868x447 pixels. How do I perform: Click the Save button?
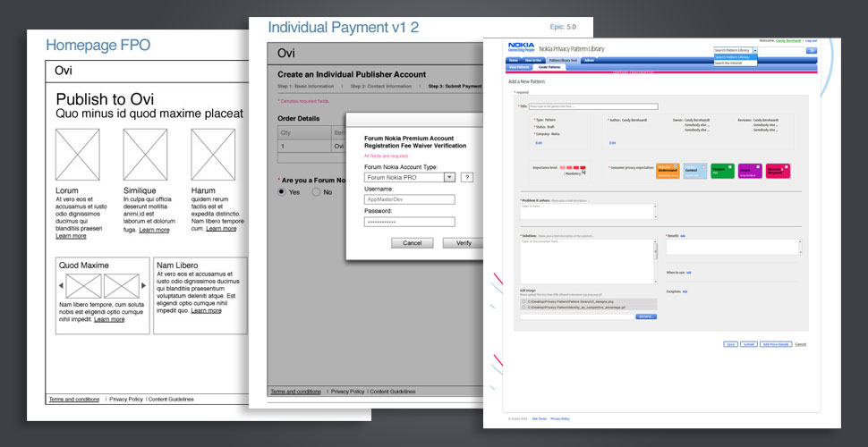pos(731,344)
